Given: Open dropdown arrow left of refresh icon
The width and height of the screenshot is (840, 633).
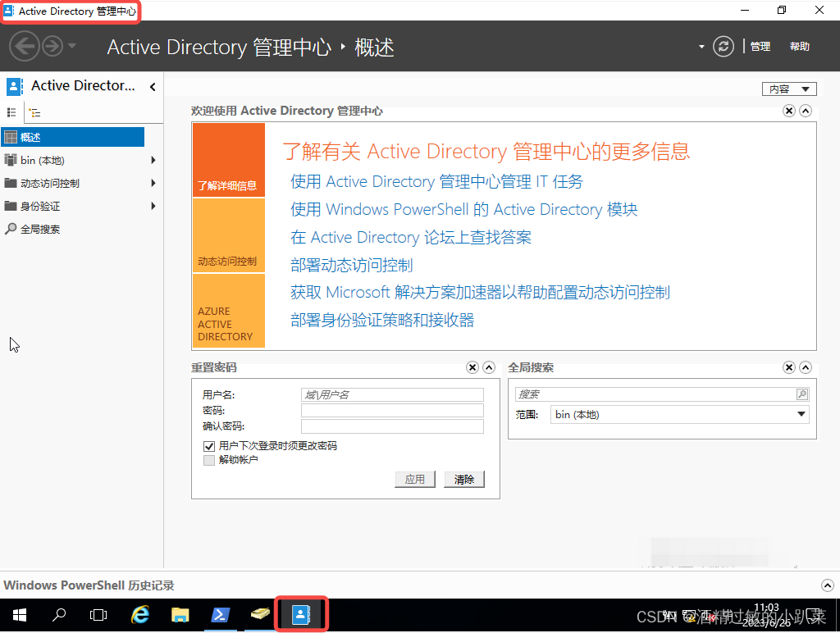Looking at the screenshot, I should coord(701,47).
